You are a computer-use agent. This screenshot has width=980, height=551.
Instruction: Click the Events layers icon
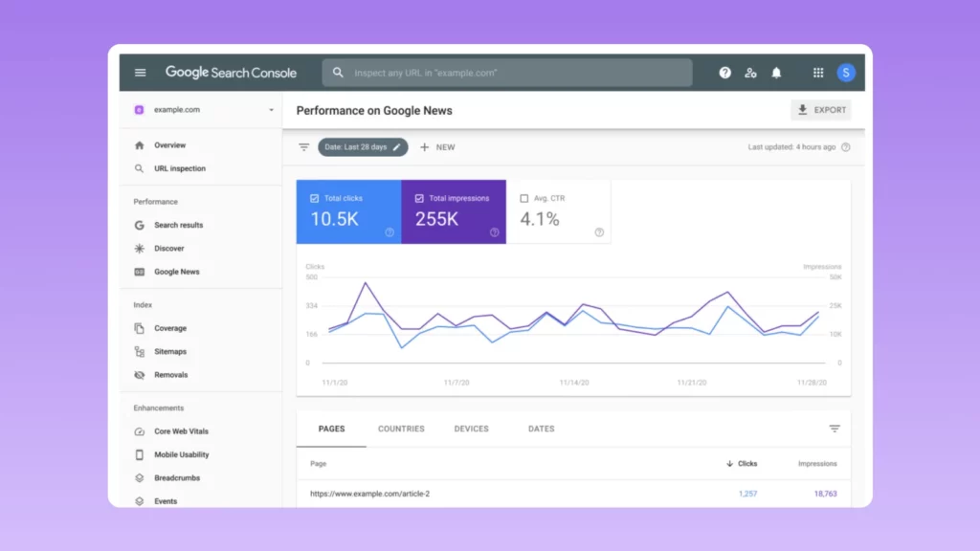coord(139,501)
